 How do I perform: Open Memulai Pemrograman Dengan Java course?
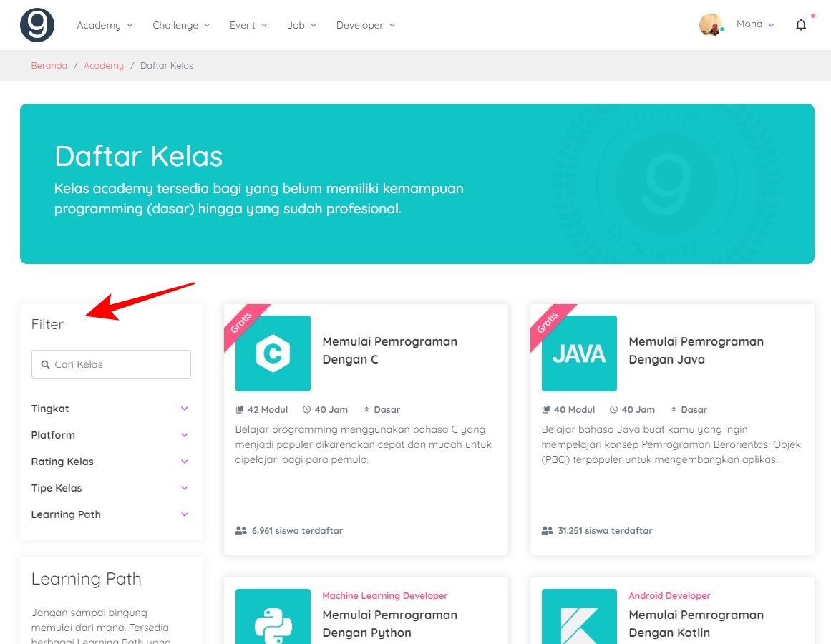click(x=696, y=351)
